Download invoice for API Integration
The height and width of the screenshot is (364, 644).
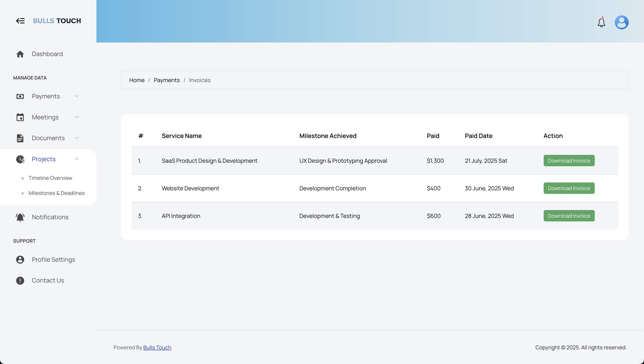pos(569,216)
